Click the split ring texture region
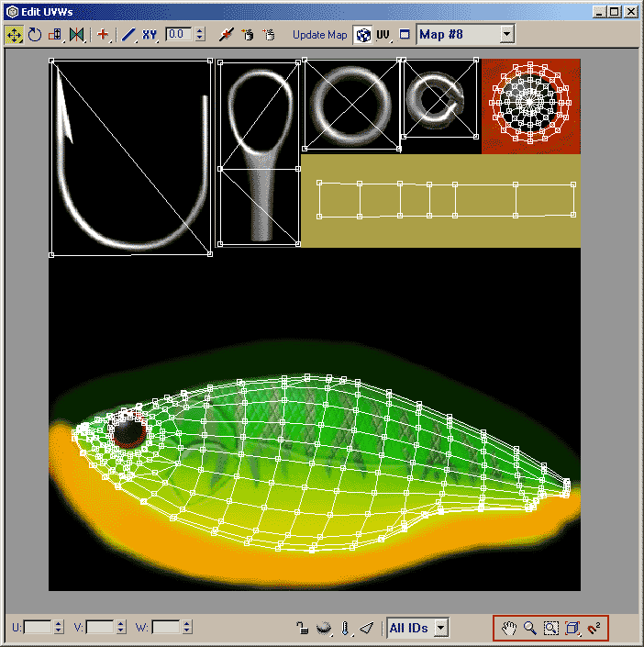Screen dimensions: 644x647 tap(439, 98)
